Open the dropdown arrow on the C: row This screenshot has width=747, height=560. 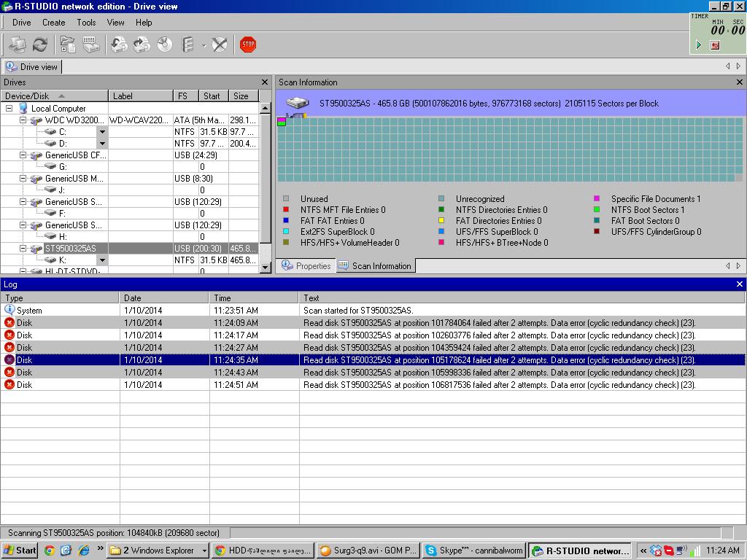pos(102,132)
